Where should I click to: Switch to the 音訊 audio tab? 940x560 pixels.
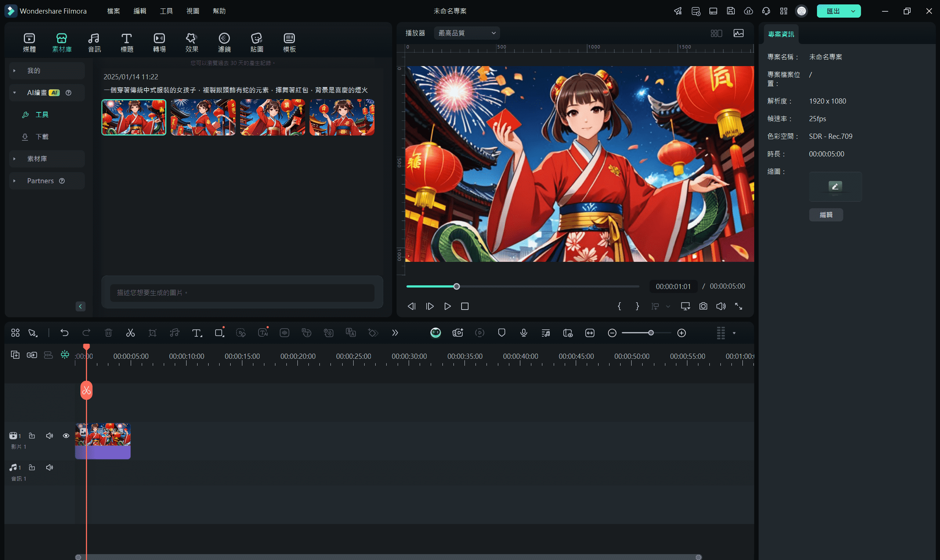click(94, 43)
